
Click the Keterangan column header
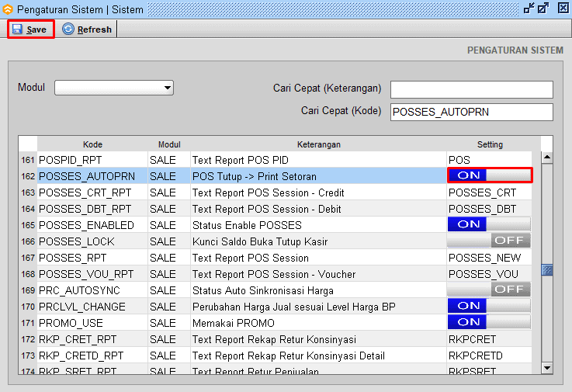pos(319,144)
